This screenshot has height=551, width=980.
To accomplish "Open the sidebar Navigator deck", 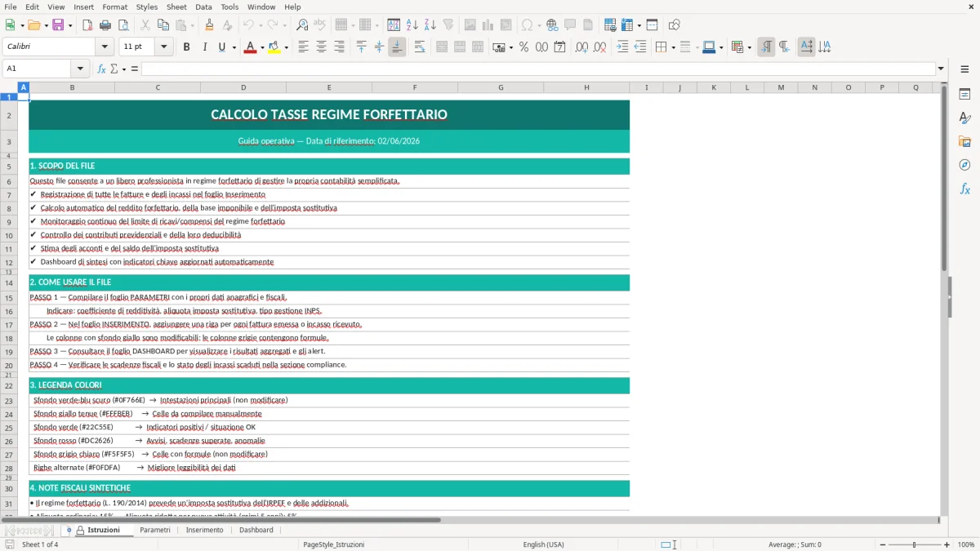I will [964, 165].
